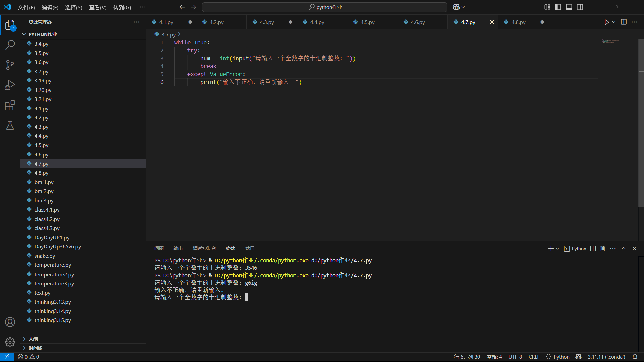Open snake.py from the file explorer
644x362 pixels.
(x=45, y=256)
